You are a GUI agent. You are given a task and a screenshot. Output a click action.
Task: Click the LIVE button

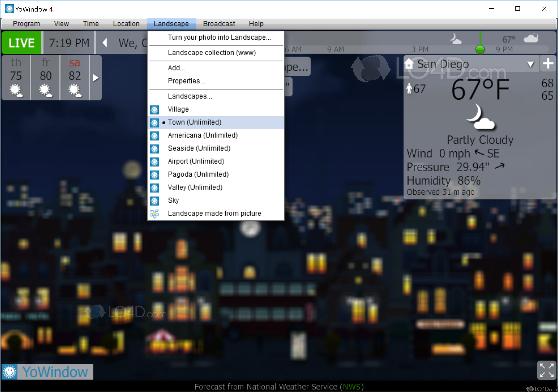(x=21, y=43)
